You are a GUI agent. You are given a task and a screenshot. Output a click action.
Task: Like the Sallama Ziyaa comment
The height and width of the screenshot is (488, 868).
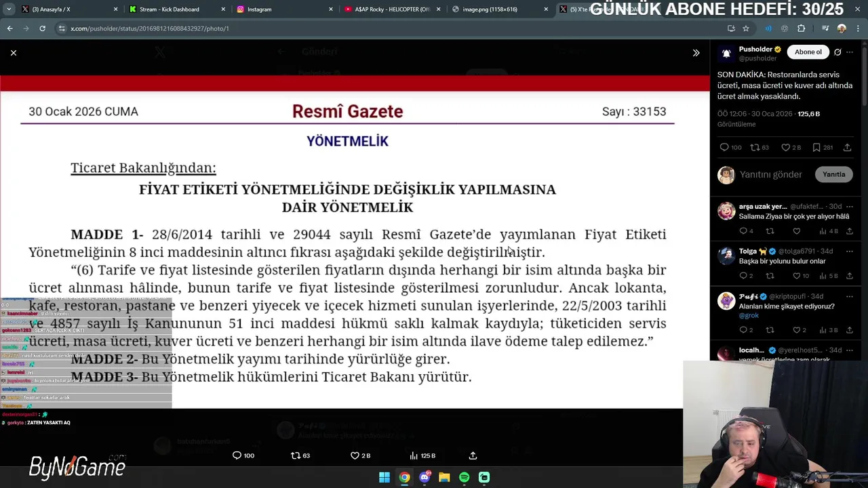point(796,231)
